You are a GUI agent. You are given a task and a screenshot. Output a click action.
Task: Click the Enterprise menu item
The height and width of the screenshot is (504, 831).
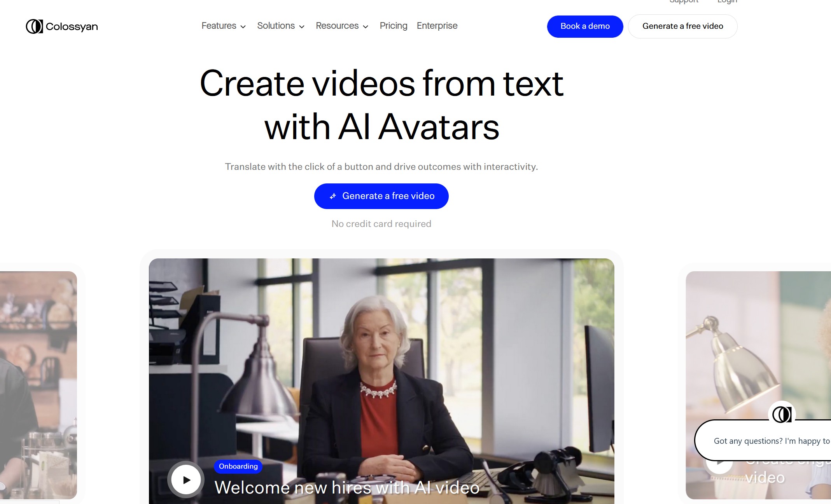437,26
